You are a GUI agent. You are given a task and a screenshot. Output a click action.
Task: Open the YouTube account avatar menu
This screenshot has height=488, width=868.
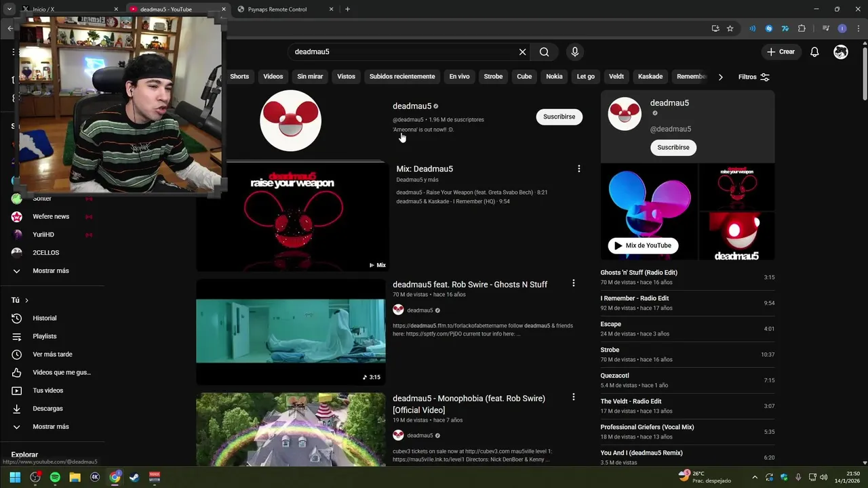coord(841,52)
